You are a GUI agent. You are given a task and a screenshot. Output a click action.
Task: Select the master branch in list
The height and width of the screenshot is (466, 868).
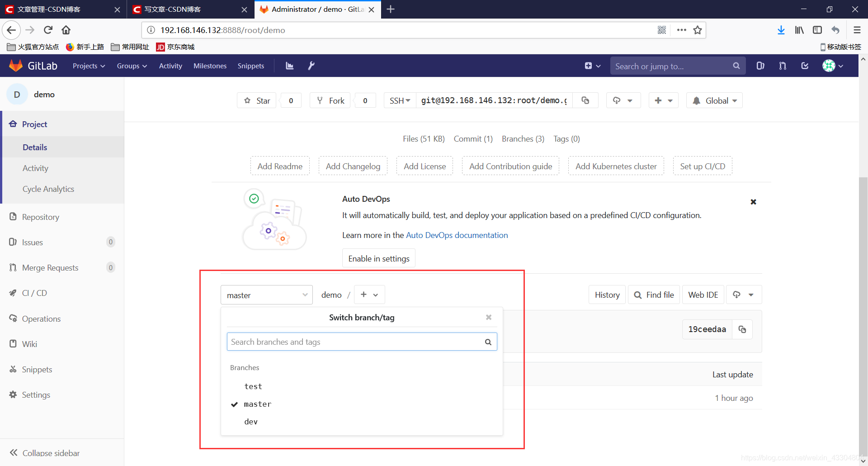258,404
